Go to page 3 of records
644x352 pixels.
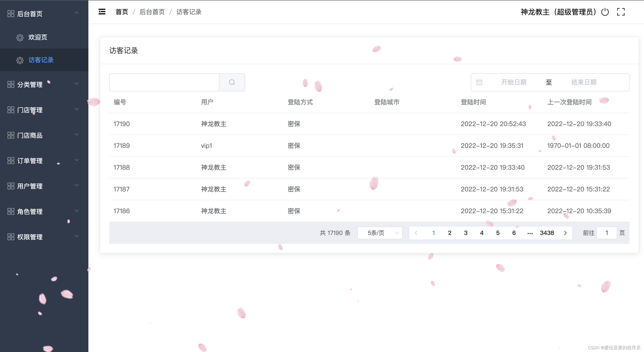pos(465,233)
